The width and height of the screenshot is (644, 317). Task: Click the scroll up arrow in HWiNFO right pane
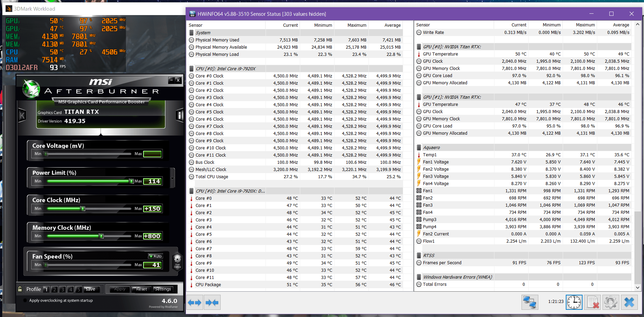(x=637, y=24)
